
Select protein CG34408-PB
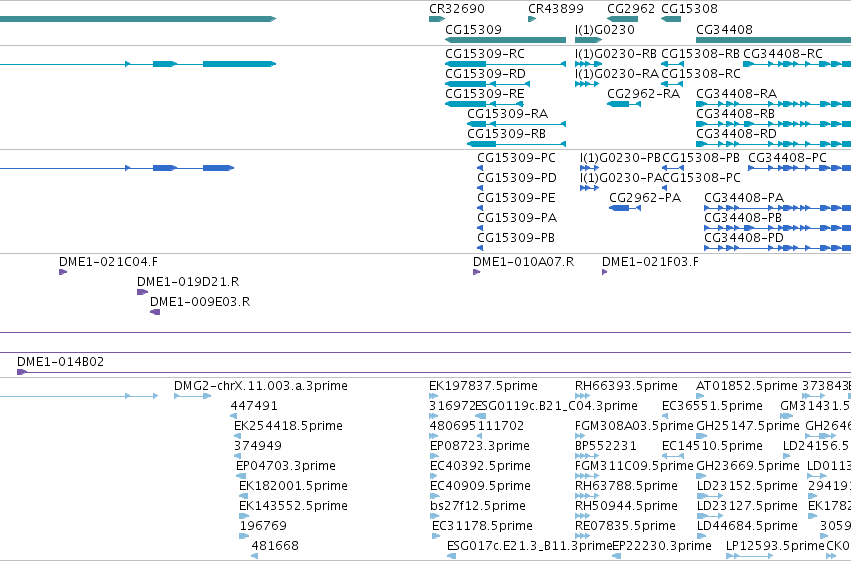pyautogui.click(x=777, y=228)
